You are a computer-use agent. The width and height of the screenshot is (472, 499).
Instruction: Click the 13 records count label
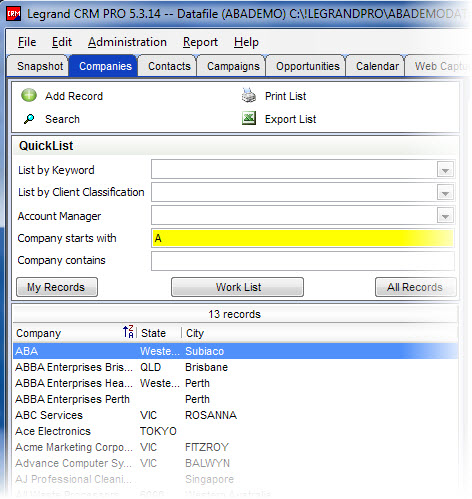click(x=234, y=314)
